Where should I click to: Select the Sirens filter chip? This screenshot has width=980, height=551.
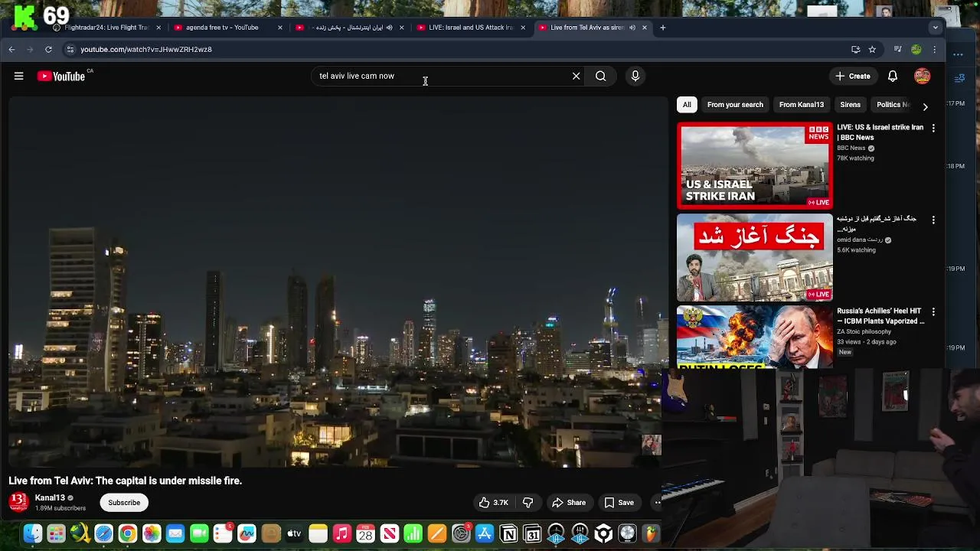(850, 105)
